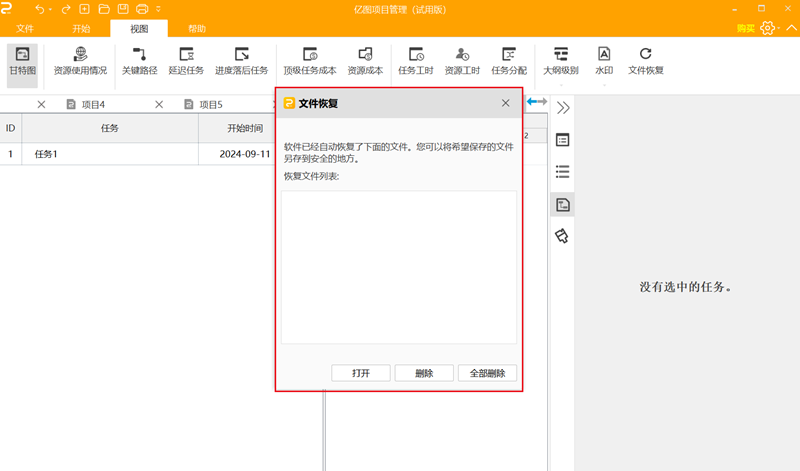Open task info panel icon in sidebar
The image size is (800, 471).
pyautogui.click(x=562, y=140)
